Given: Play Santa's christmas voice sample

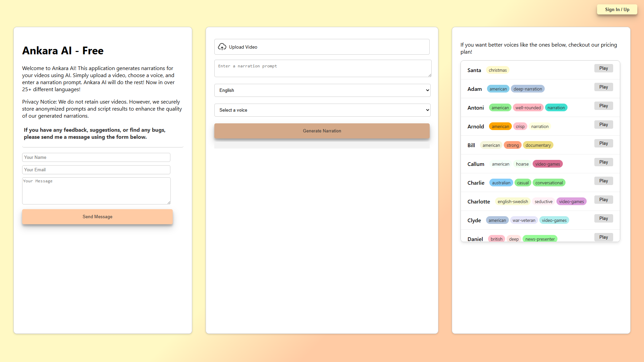Looking at the screenshot, I should (x=603, y=68).
